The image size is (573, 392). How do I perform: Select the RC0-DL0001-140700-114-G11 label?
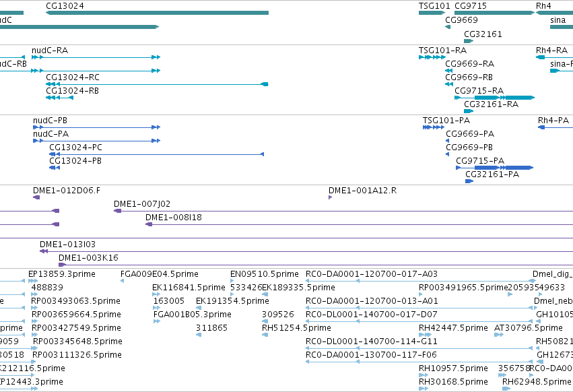pos(371,341)
